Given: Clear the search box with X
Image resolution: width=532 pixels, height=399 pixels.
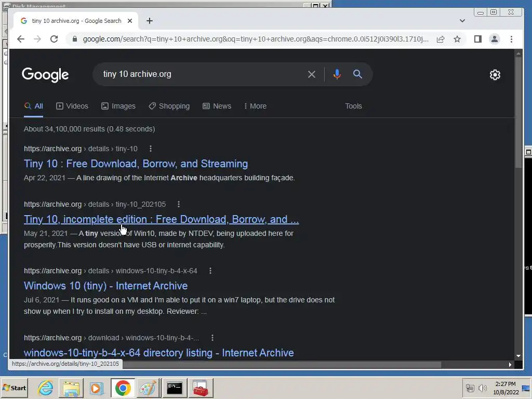Looking at the screenshot, I should tap(312, 74).
